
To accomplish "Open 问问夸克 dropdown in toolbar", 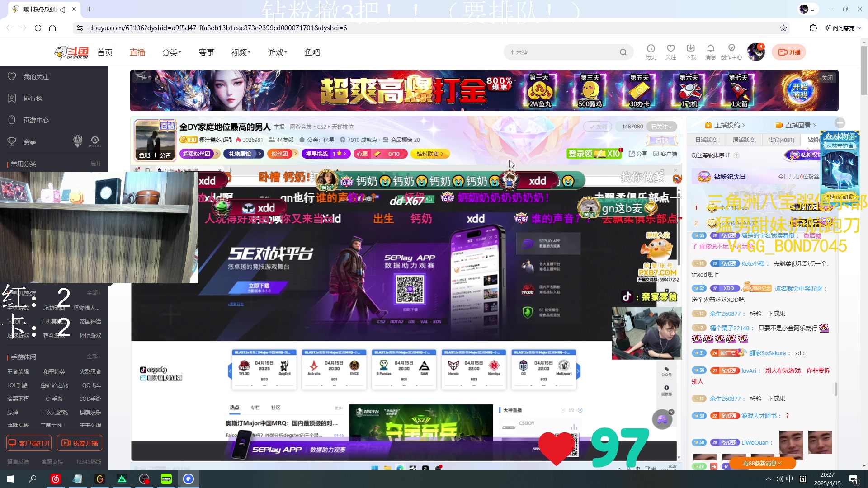I will tap(843, 28).
